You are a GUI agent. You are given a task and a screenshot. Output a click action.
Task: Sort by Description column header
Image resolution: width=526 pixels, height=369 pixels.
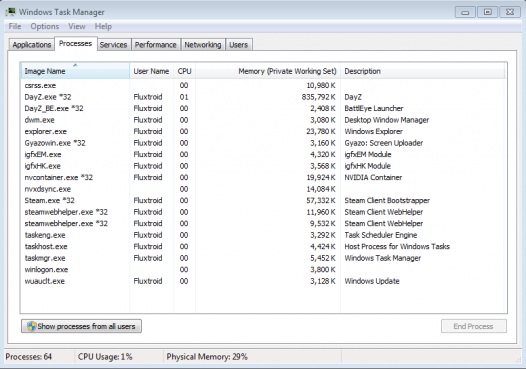(x=423, y=71)
